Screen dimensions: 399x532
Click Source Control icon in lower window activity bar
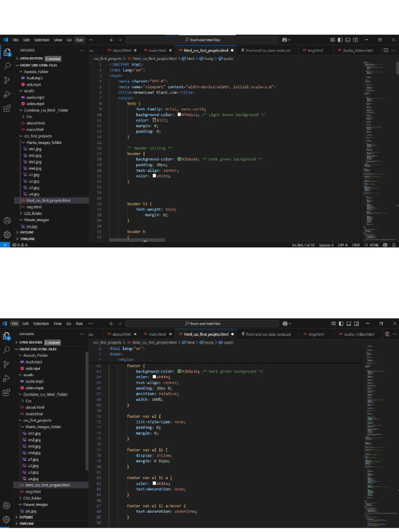point(6,364)
